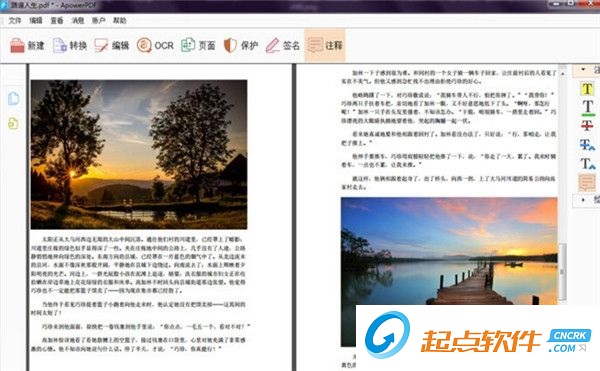600x371 pixels.
Task: Select the red strikethrough text tool
Action: click(587, 125)
